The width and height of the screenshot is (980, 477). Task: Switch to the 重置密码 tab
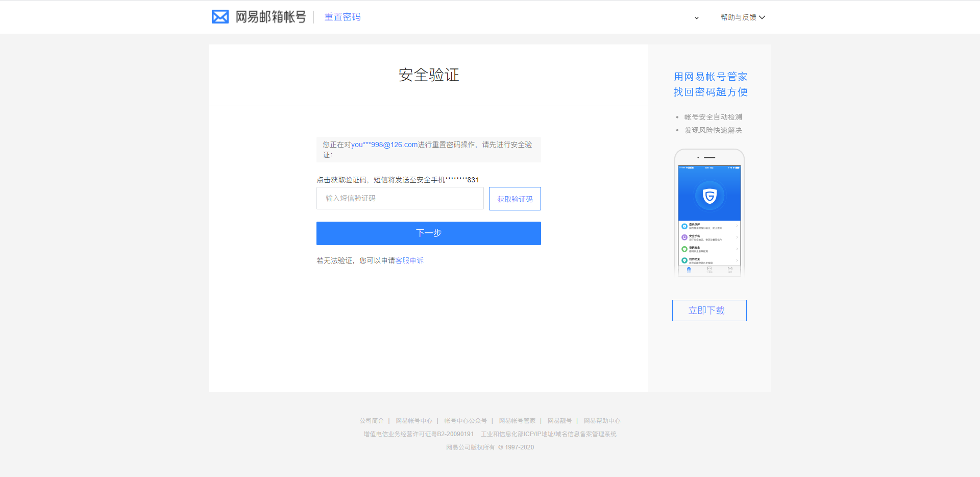(342, 16)
